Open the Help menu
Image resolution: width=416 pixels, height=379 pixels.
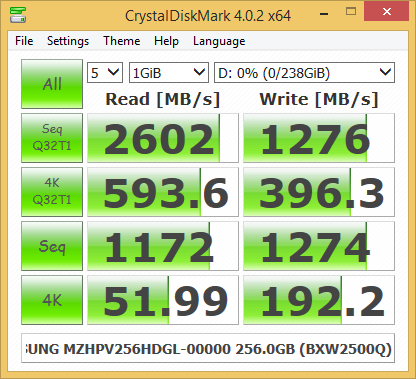click(166, 41)
